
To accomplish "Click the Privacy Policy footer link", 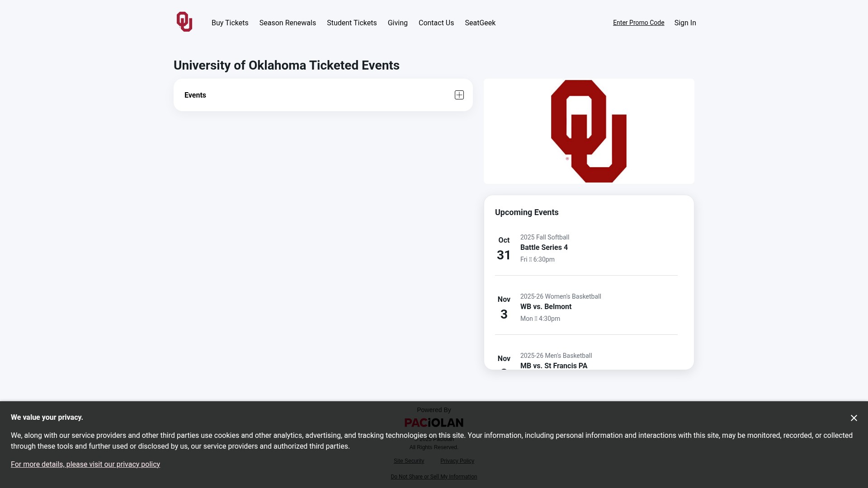I will (x=457, y=461).
